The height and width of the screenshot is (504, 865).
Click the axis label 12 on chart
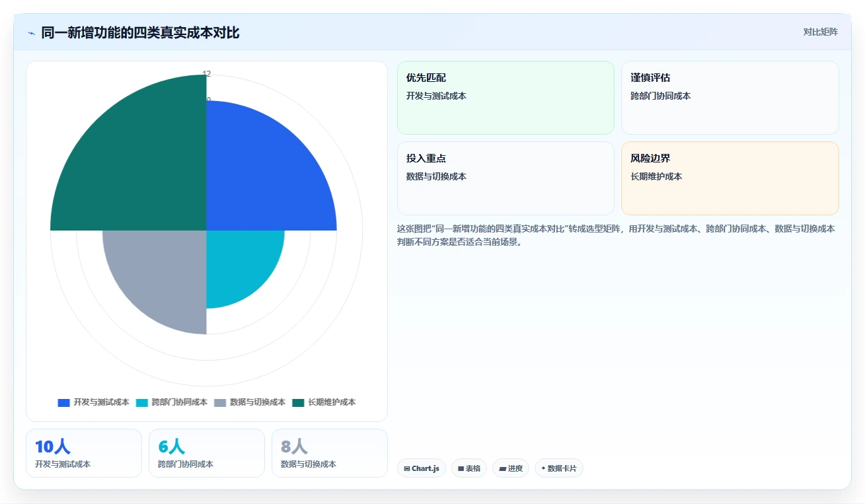click(x=207, y=74)
